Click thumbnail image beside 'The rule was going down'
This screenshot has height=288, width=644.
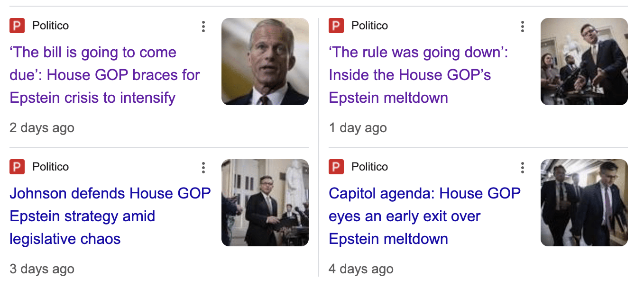point(584,62)
